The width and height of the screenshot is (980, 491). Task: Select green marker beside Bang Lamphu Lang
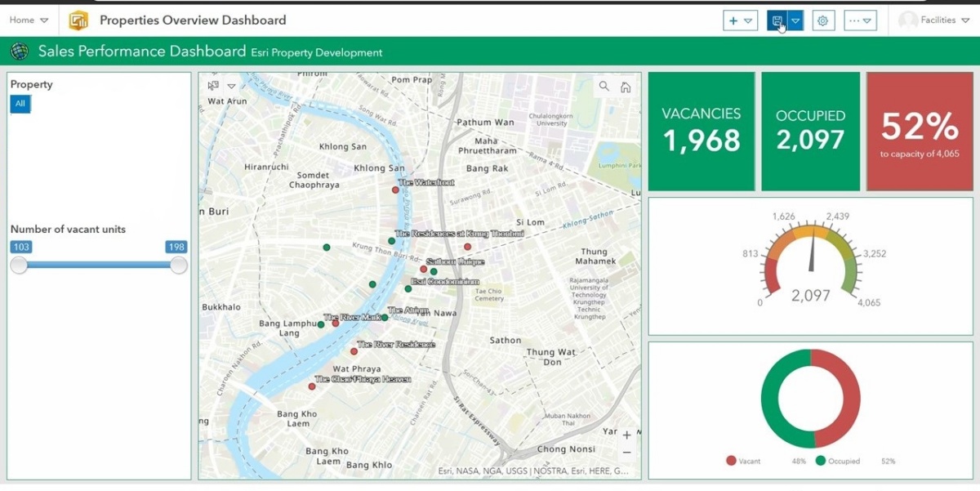(x=321, y=324)
